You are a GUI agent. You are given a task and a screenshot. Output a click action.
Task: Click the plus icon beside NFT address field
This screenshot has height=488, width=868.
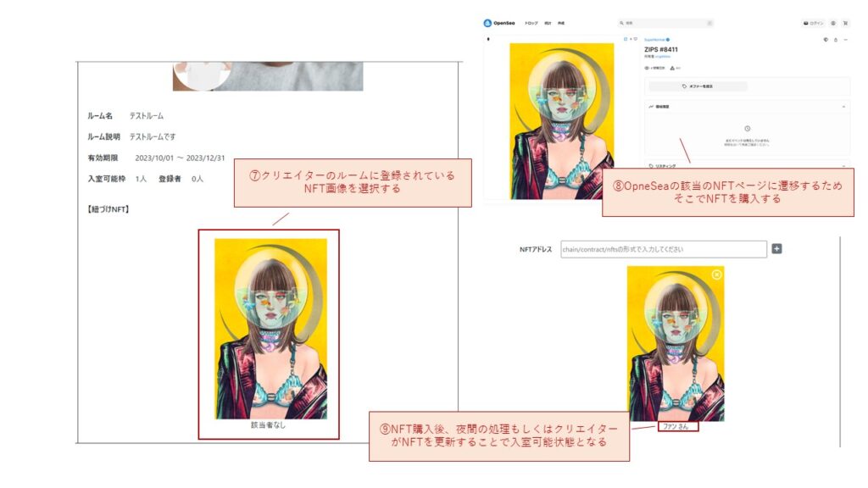[x=776, y=249]
